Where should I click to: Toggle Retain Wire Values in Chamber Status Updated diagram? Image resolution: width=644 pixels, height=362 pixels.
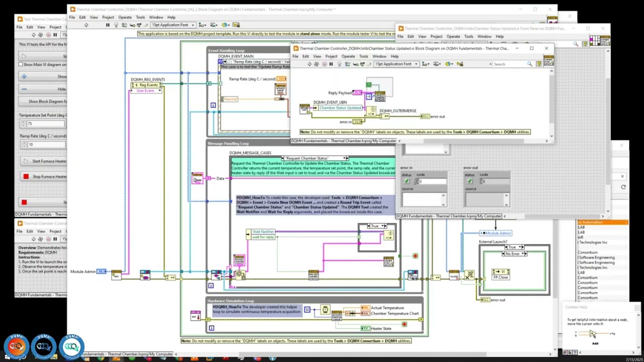[x=347, y=64]
